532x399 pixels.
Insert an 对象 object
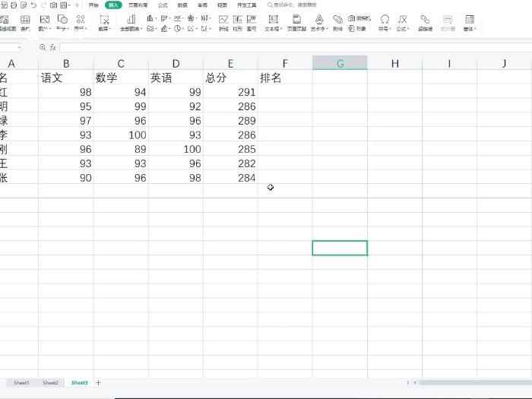point(357,29)
